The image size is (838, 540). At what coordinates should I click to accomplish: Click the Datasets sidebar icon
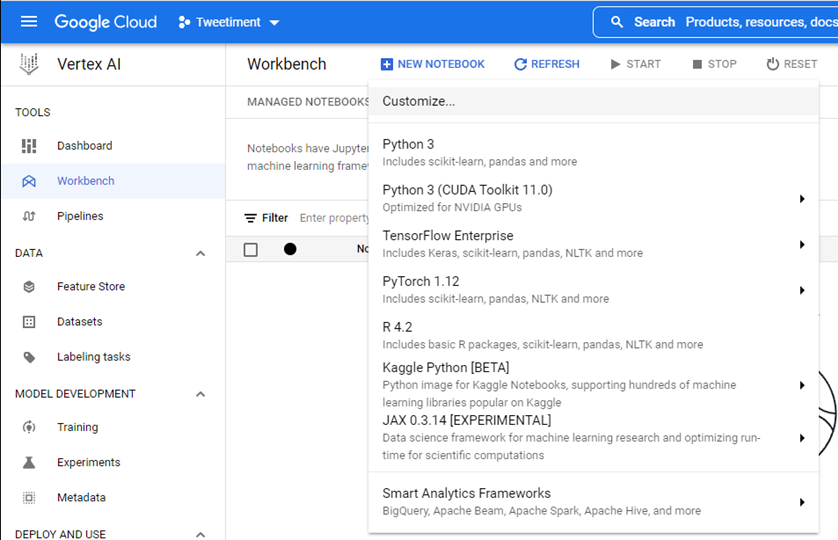29,322
